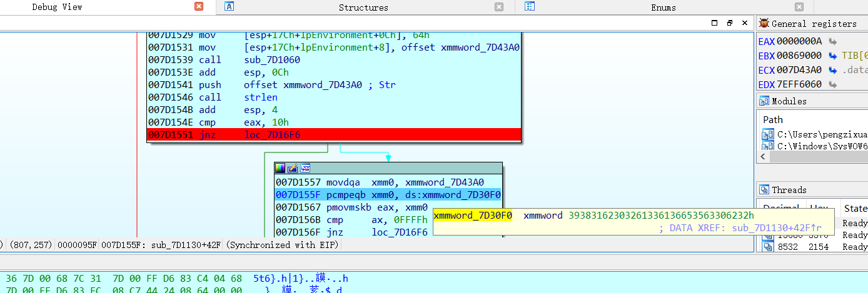Select thread row 8532
Image resolution: width=868 pixels, height=293 pixels.
[x=814, y=247]
